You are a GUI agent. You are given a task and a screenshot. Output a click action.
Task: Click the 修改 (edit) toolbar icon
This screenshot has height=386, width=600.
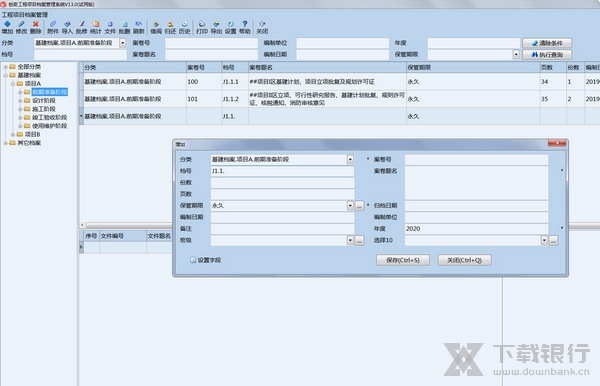coord(21,28)
